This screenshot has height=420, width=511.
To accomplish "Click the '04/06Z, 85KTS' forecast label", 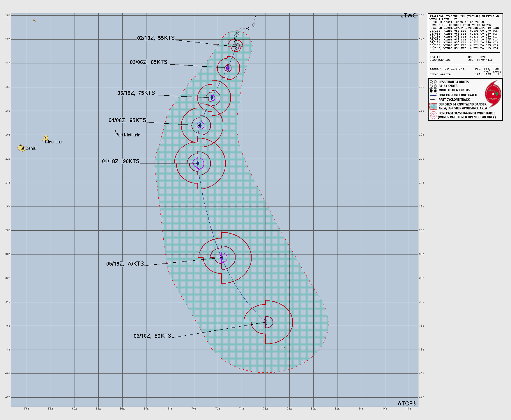I will pos(127,120).
